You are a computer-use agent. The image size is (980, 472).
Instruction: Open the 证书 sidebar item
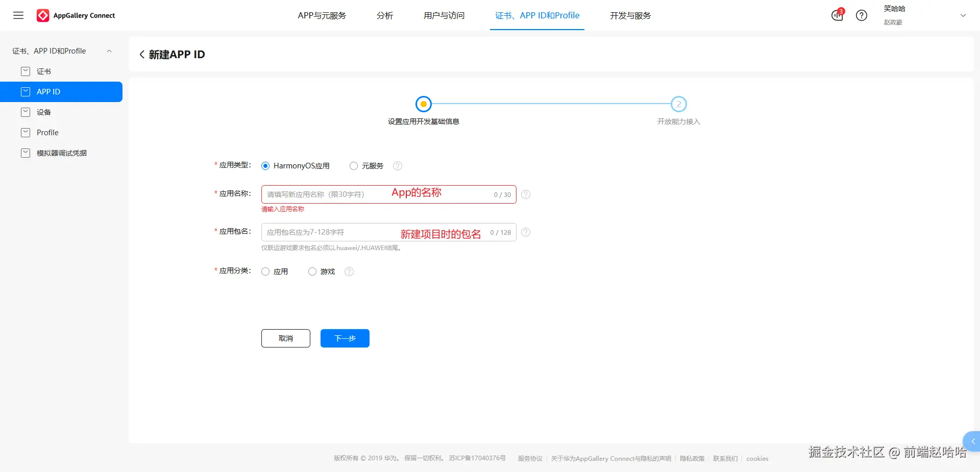(x=61, y=71)
